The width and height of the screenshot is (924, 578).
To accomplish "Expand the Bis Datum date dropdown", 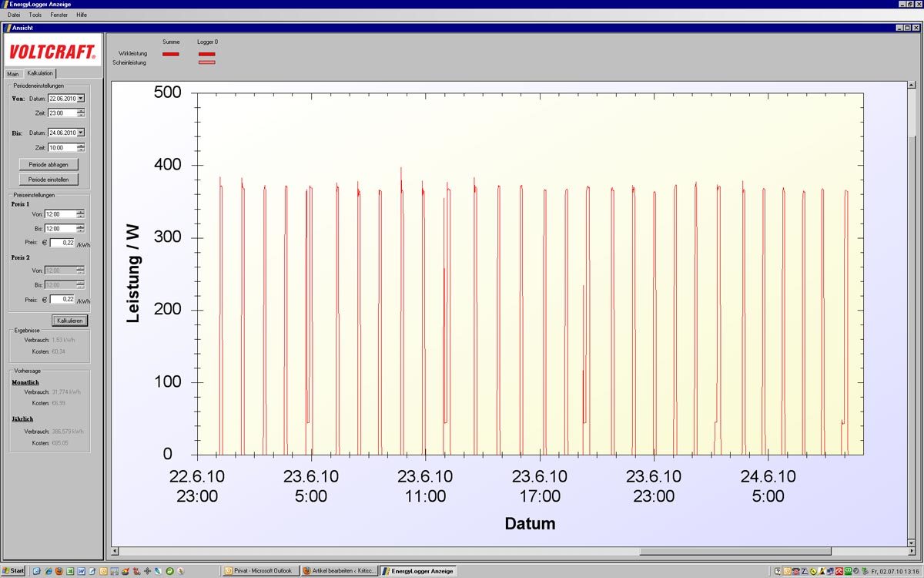I will pos(81,133).
